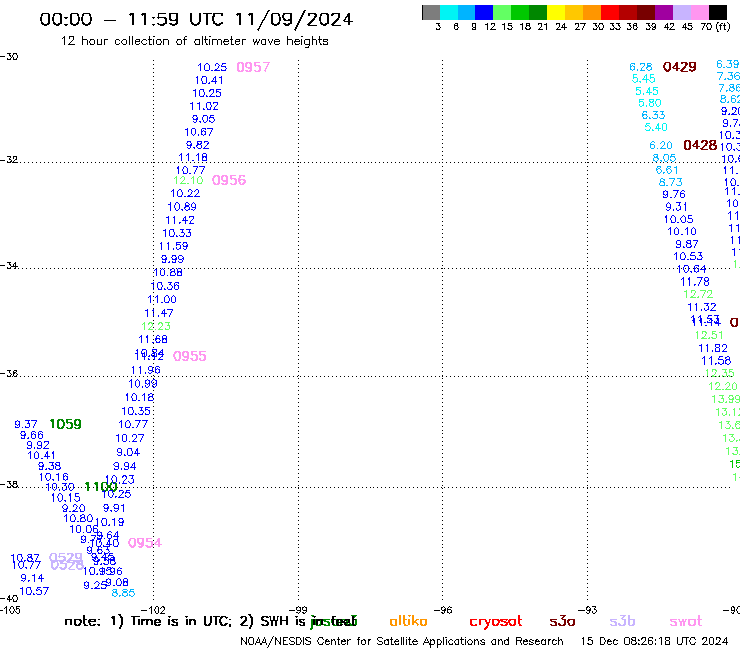
Task: Click the -99 longitude axis label
Action: tap(298, 610)
